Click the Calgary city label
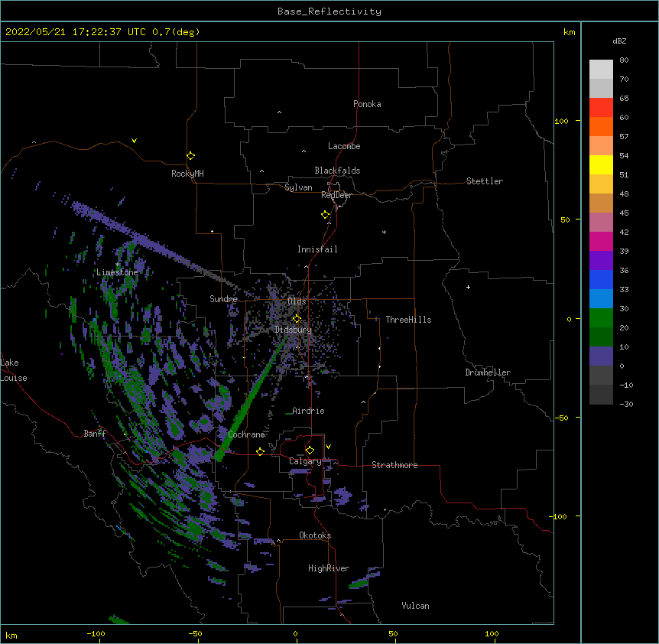This screenshot has width=659, height=644. (305, 461)
